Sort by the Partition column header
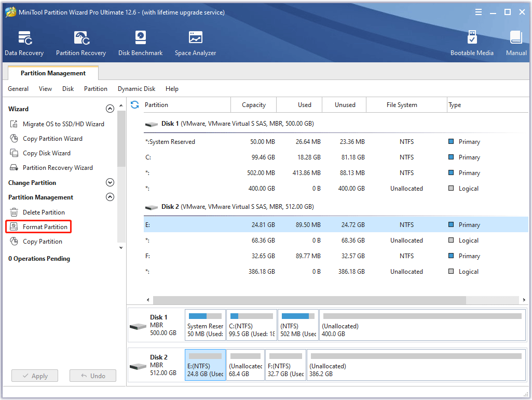 click(187, 105)
